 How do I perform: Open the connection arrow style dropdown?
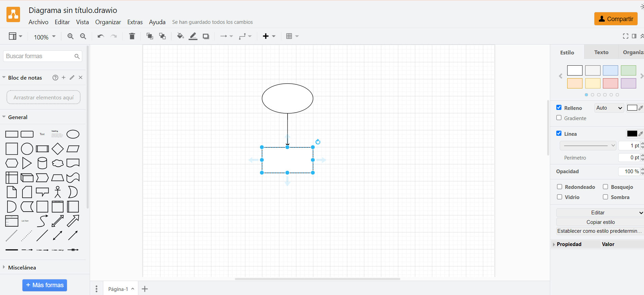[226, 36]
